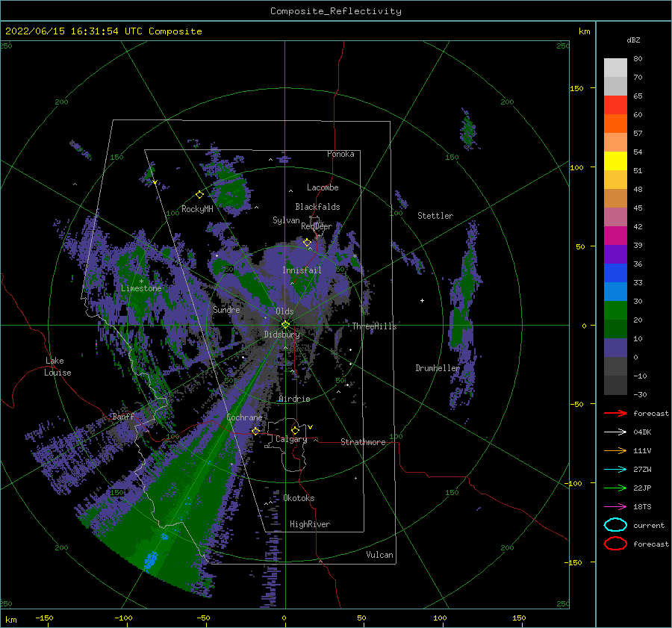This screenshot has width=672, height=628.
Task: Click the current legend text
Action: (x=649, y=525)
